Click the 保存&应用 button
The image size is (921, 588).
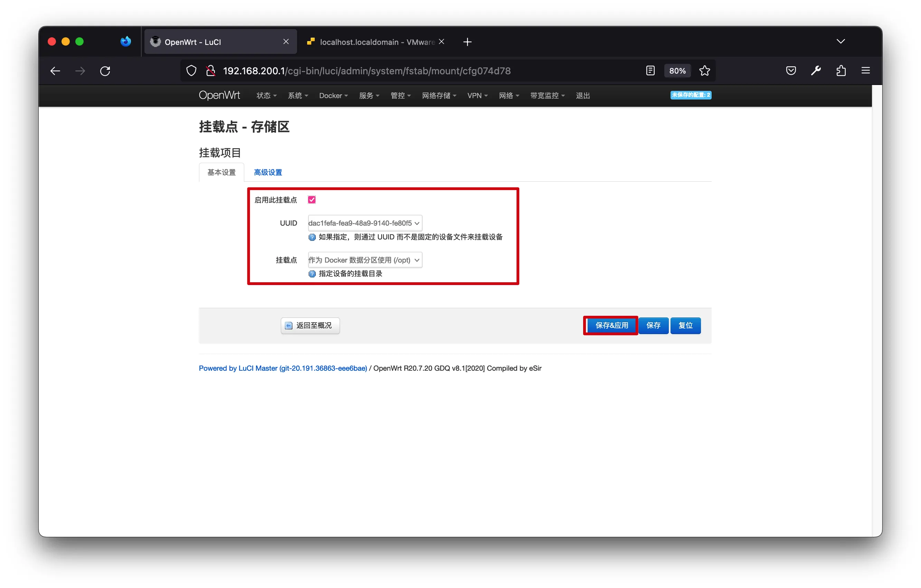(611, 325)
